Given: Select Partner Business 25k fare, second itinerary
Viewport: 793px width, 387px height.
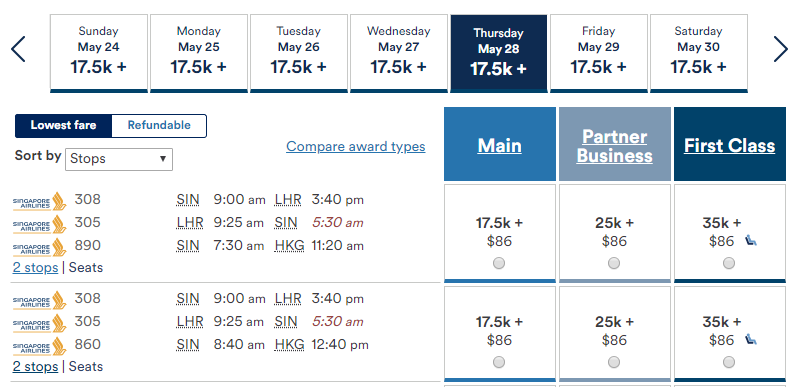Looking at the screenshot, I should point(614,362).
